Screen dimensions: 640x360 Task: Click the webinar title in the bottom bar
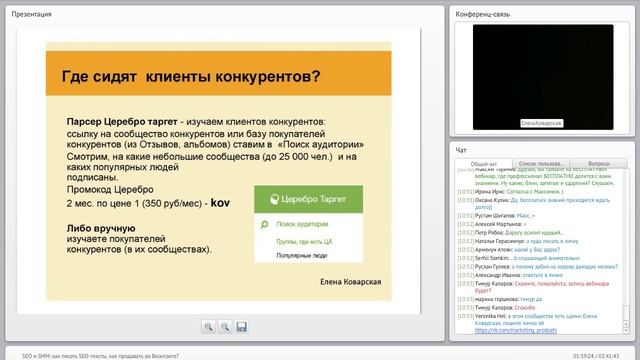tap(100, 356)
